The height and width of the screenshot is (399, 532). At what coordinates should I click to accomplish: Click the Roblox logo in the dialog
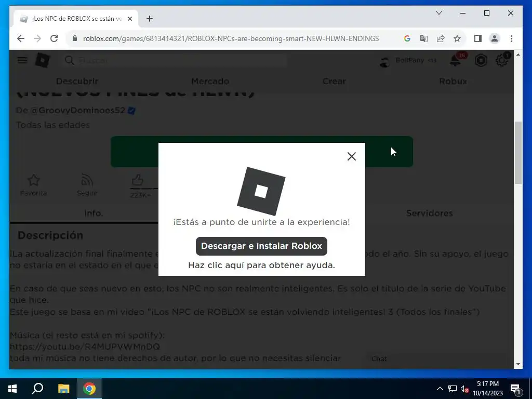click(x=261, y=191)
